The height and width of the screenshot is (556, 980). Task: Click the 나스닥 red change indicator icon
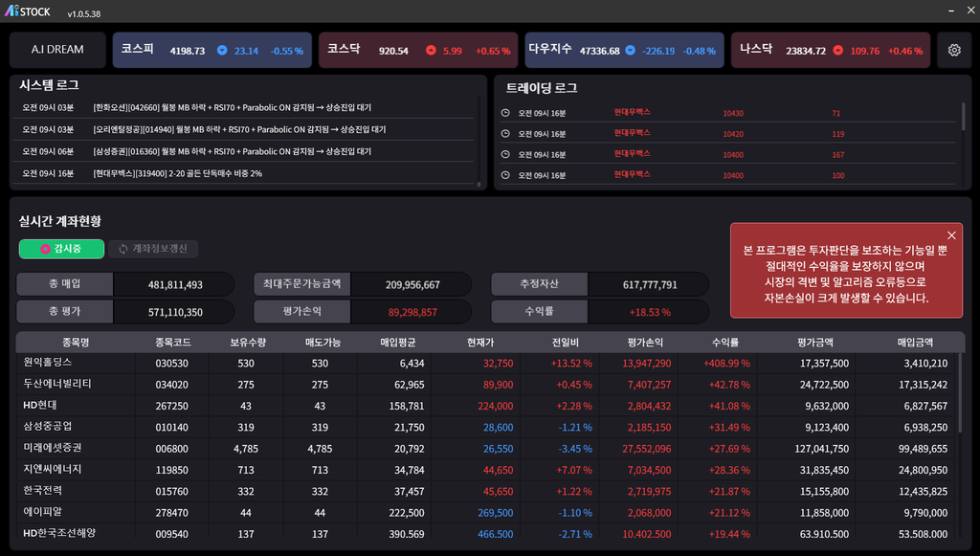tap(837, 50)
